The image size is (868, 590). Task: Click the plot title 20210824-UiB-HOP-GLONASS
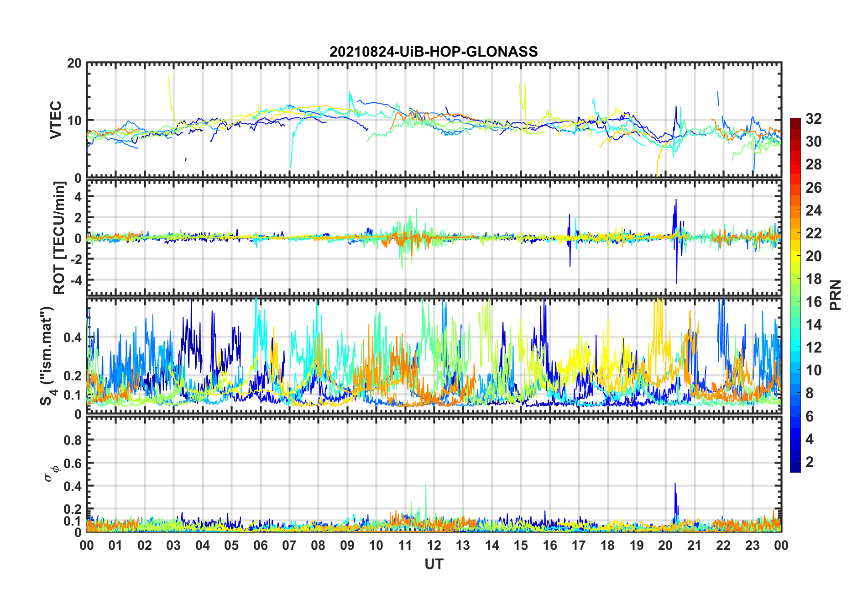pos(434,52)
